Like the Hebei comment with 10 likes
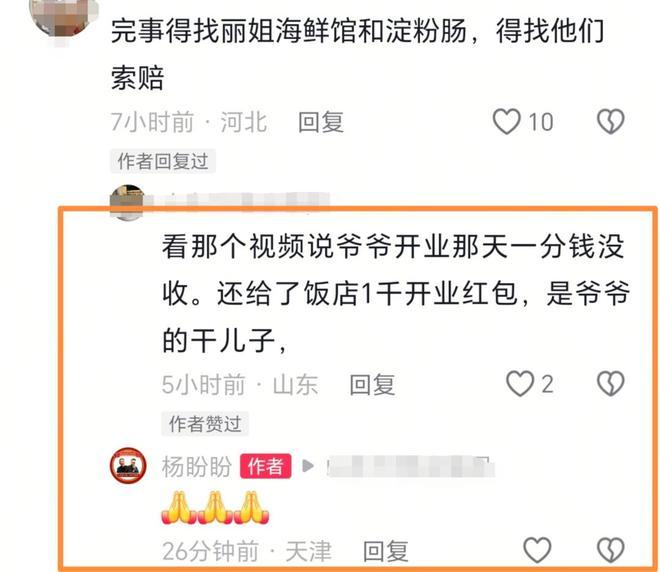The height and width of the screenshot is (572, 660). pos(507,122)
